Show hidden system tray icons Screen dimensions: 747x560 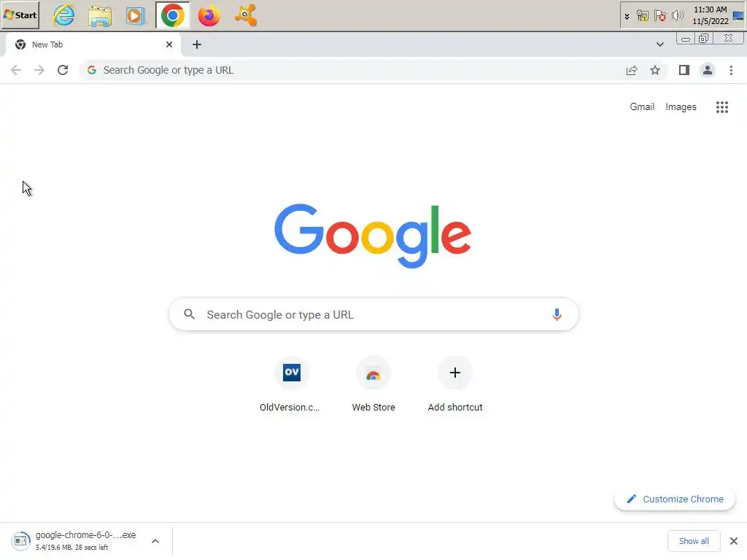[627, 16]
